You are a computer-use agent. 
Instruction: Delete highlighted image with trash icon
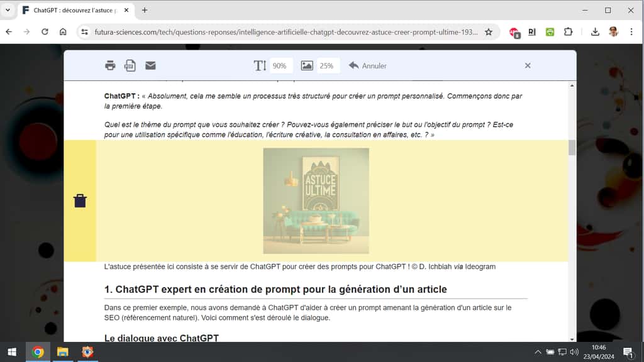pyautogui.click(x=80, y=200)
